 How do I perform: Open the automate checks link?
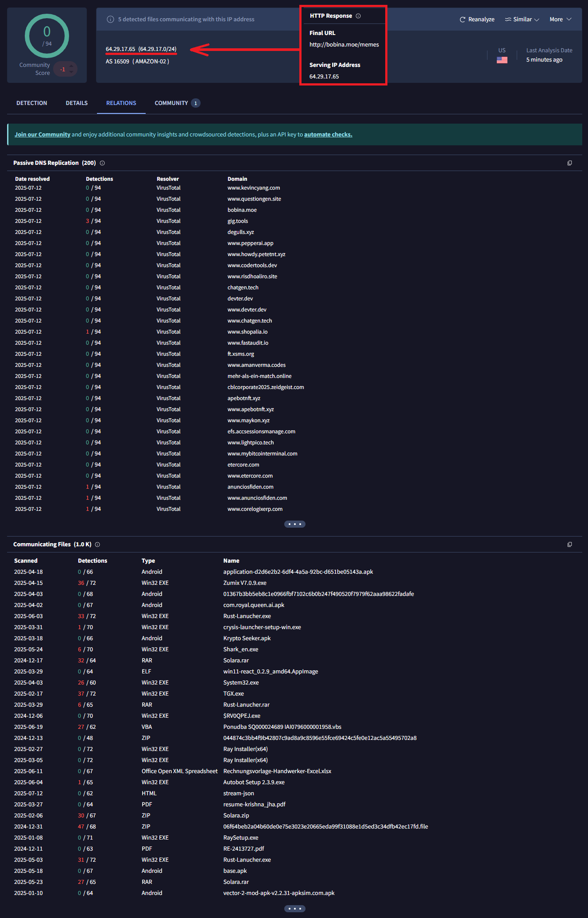click(328, 135)
